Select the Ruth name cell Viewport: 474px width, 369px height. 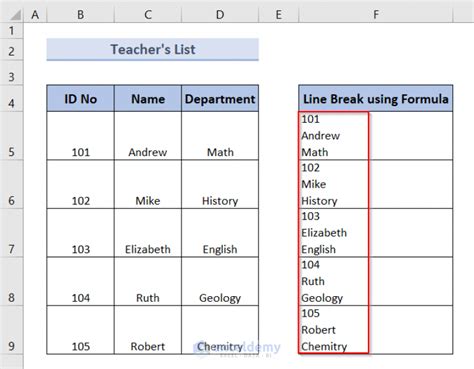[x=148, y=281]
